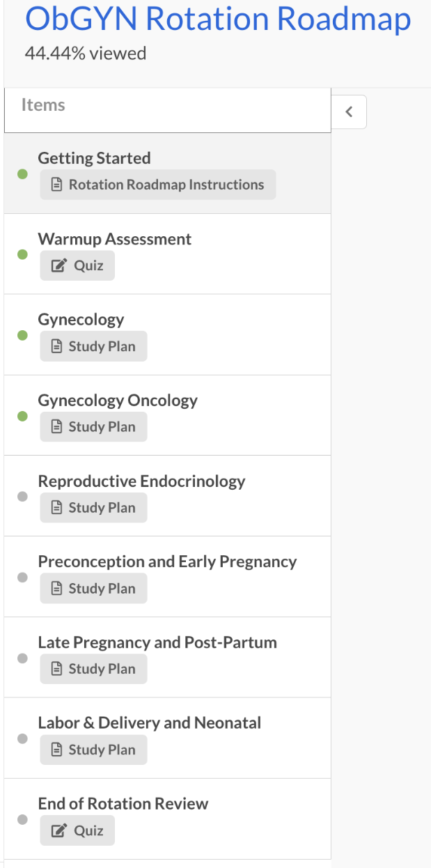Image resolution: width=431 pixels, height=868 pixels.
Task: Click the gray status dot beside Reproductive Endocrinology
Action: pos(22,496)
